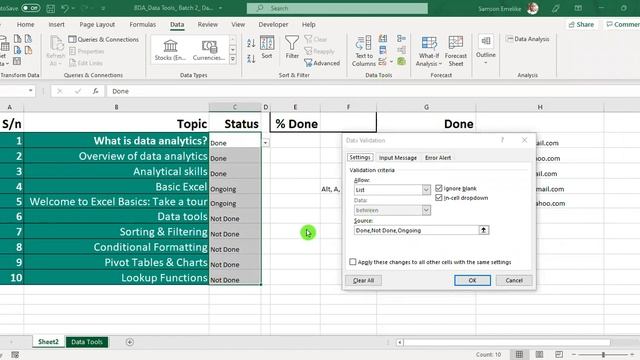The height and width of the screenshot is (360, 640).
Task: Click the Flash Fill icon
Action: pyautogui.click(x=382, y=39)
